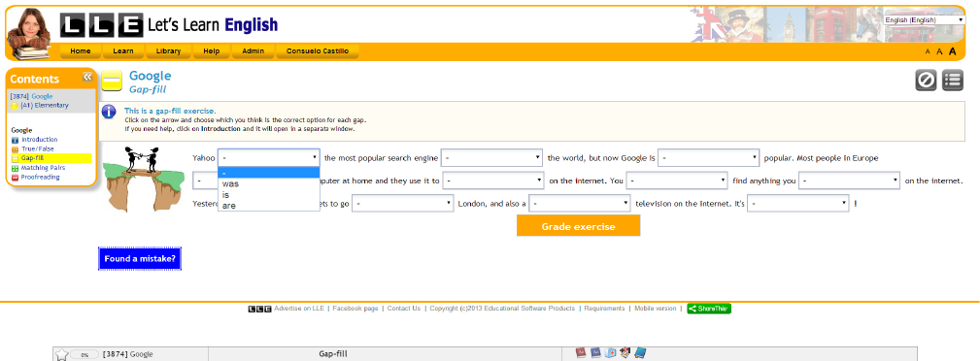Open the language dropdown showing English (English)
This screenshot has height=361, width=980.
coord(925,20)
